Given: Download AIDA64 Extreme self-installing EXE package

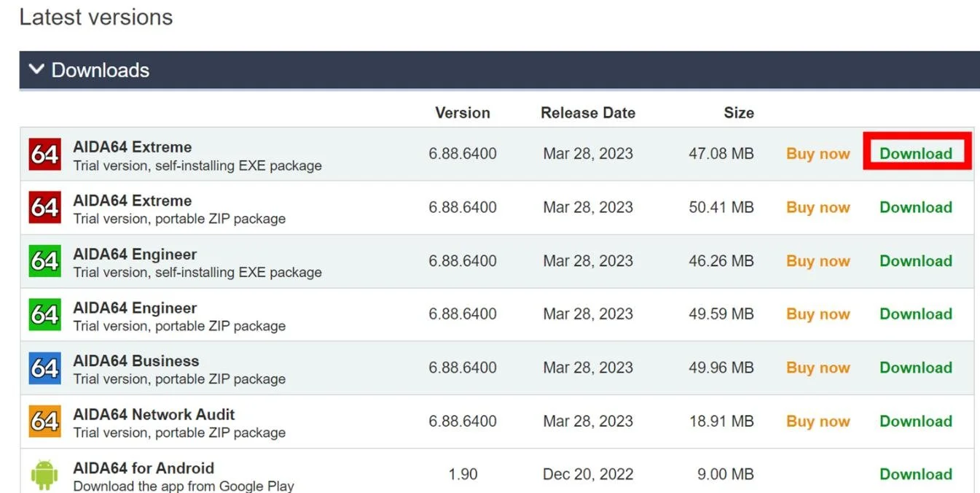Looking at the screenshot, I should tap(916, 154).
